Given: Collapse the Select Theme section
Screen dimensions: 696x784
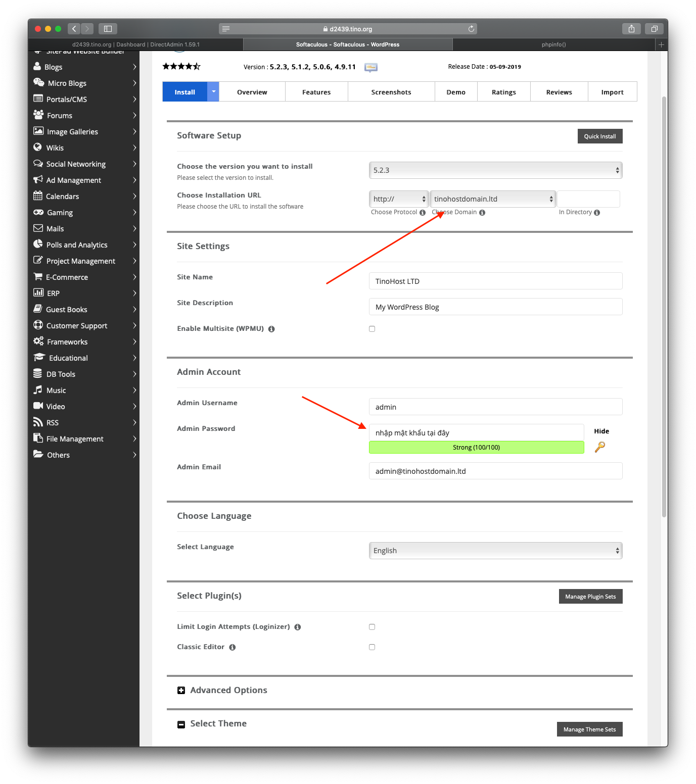Looking at the screenshot, I should [181, 724].
